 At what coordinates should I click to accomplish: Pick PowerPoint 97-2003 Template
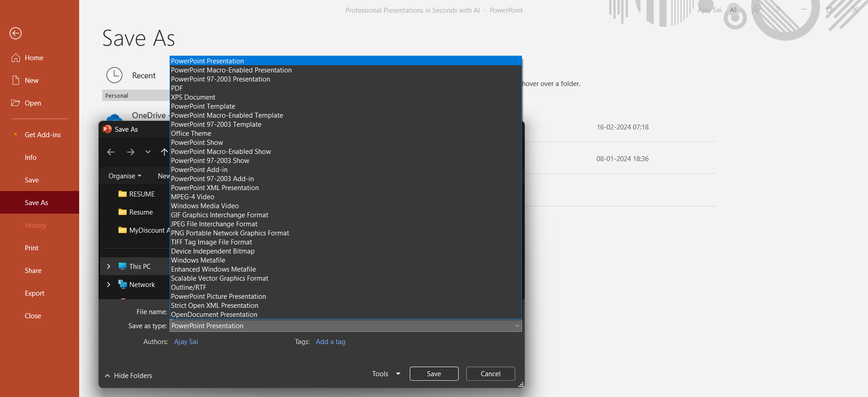[346, 124]
